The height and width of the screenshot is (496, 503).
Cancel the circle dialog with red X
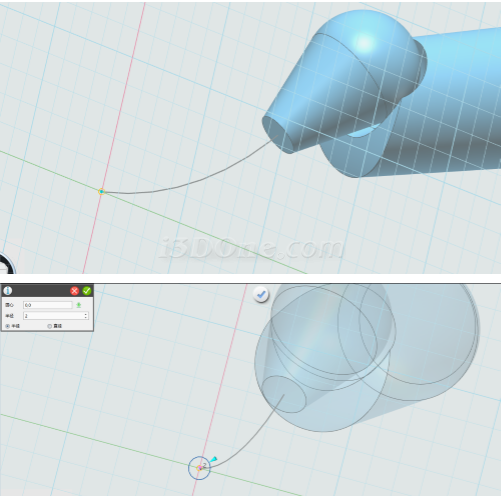click(75, 291)
